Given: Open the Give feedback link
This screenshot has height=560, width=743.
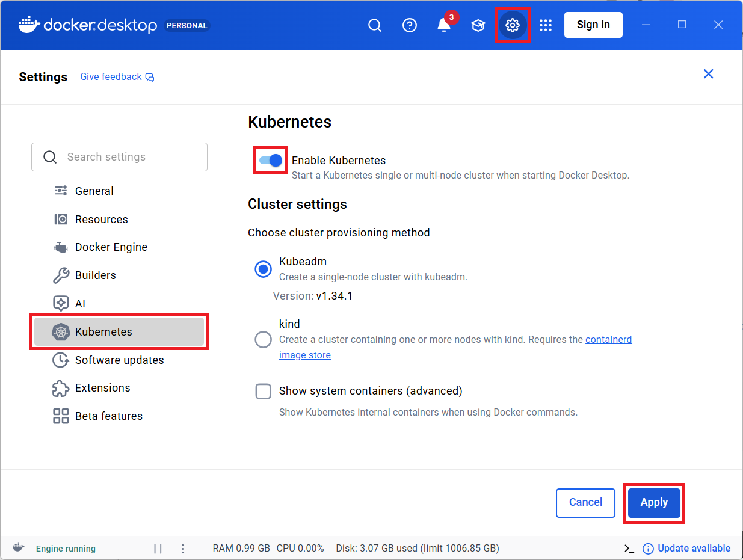Looking at the screenshot, I should click(111, 77).
